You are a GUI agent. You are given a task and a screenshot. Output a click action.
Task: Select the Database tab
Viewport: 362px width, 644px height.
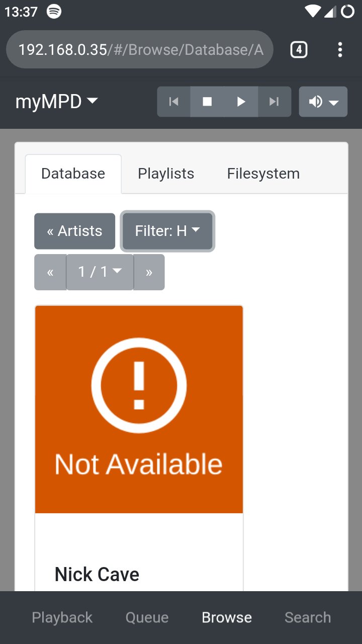[73, 174]
